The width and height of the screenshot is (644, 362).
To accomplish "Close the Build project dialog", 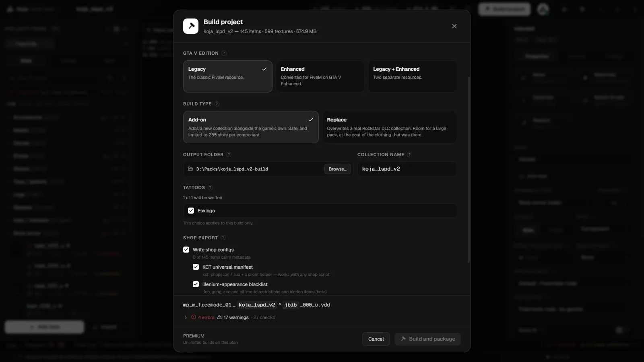I will [x=454, y=26].
